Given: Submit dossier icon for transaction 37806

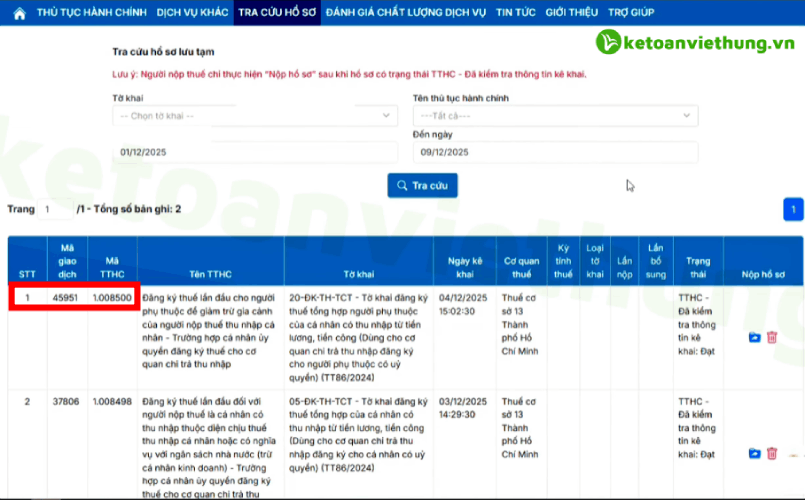Looking at the screenshot, I should [754, 453].
